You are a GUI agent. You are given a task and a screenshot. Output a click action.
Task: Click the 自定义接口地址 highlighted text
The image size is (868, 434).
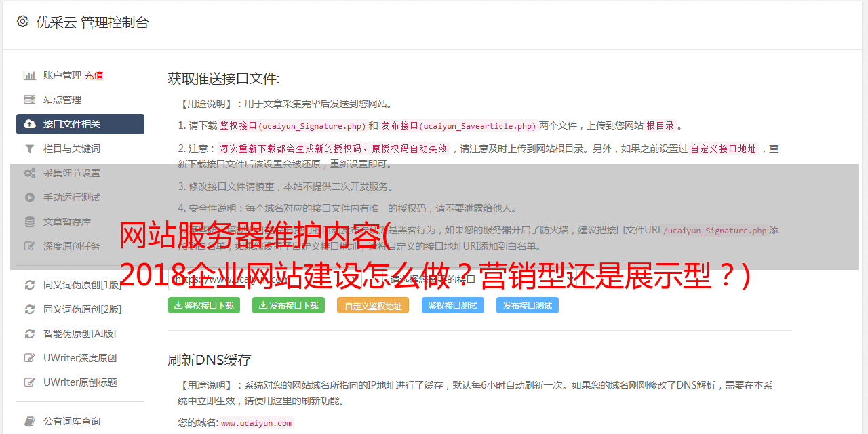[x=724, y=149]
